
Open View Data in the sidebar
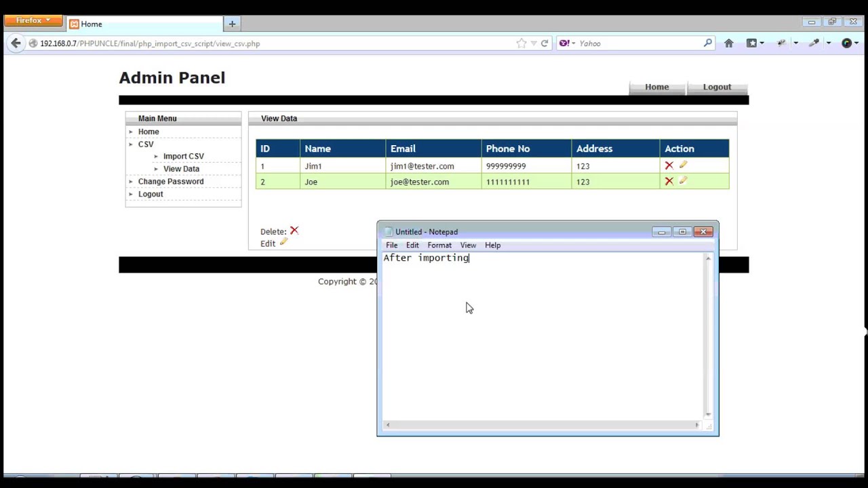[181, 169]
